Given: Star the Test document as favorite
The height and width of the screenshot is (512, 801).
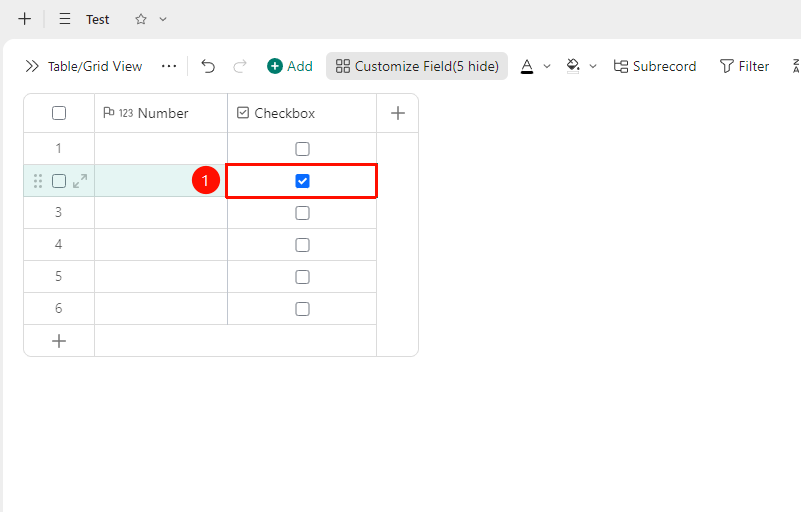Looking at the screenshot, I should (141, 19).
